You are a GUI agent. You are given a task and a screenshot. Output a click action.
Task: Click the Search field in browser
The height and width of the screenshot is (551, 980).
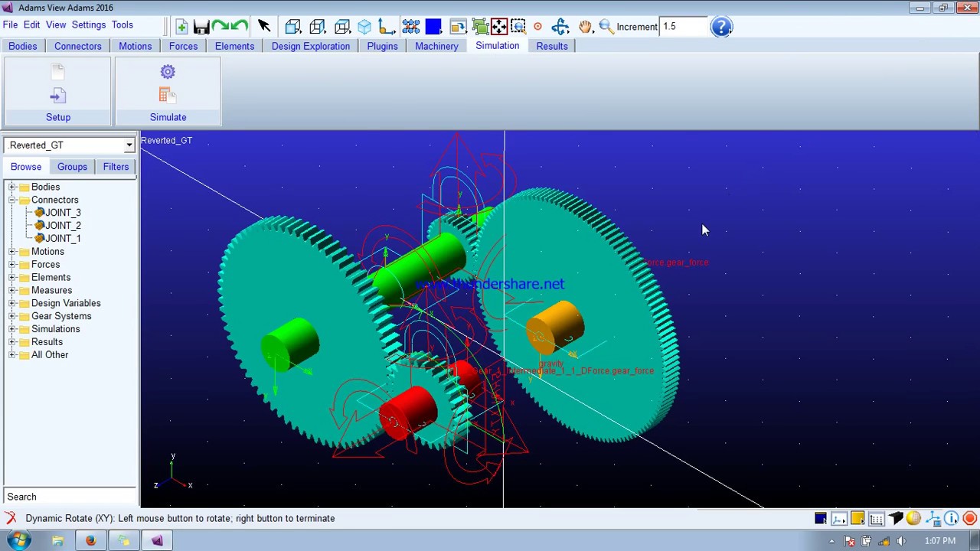[x=70, y=497]
